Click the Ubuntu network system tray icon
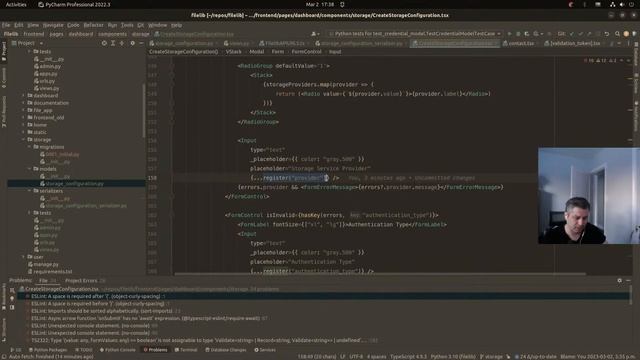640x360 pixels. click(613, 4)
